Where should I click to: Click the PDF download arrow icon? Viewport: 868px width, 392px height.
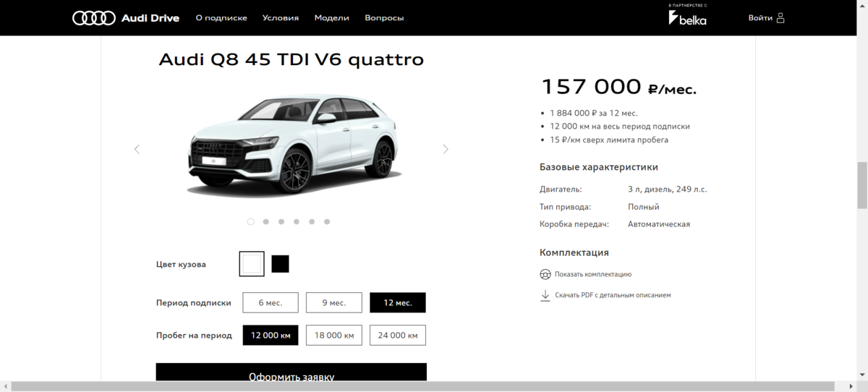coord(545,295)
